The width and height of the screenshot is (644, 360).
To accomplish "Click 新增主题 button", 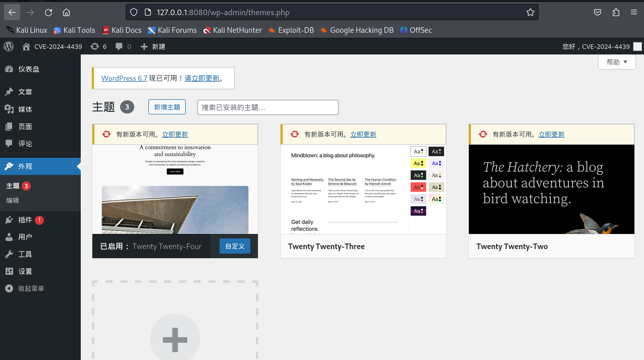I will pyautogui.click(x=167, y=107).
